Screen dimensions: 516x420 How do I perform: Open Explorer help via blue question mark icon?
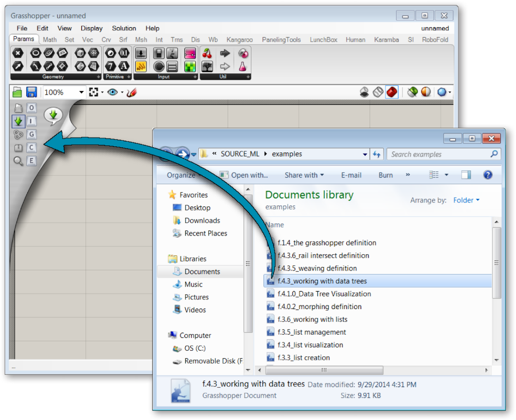point(488,175)
